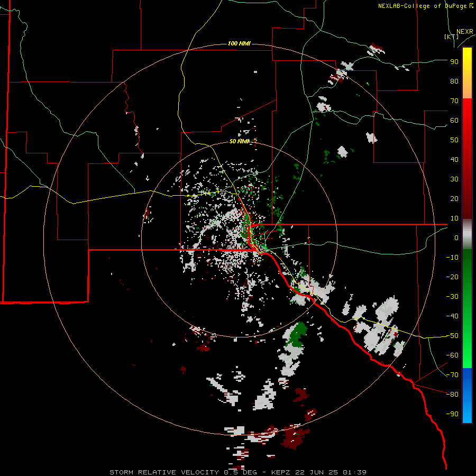Image resolution: width=476 pixels, height=476 pixels.
Task: Click the 40 value on velocity scale
Action: (454, 160)
